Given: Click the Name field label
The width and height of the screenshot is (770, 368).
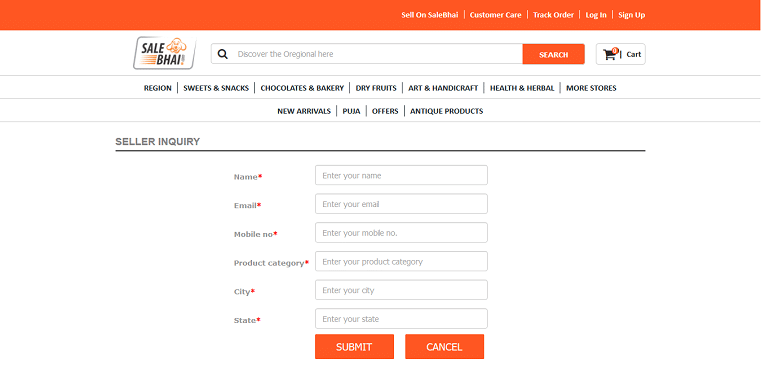Looking at the screenshot, I should [248, 177].
